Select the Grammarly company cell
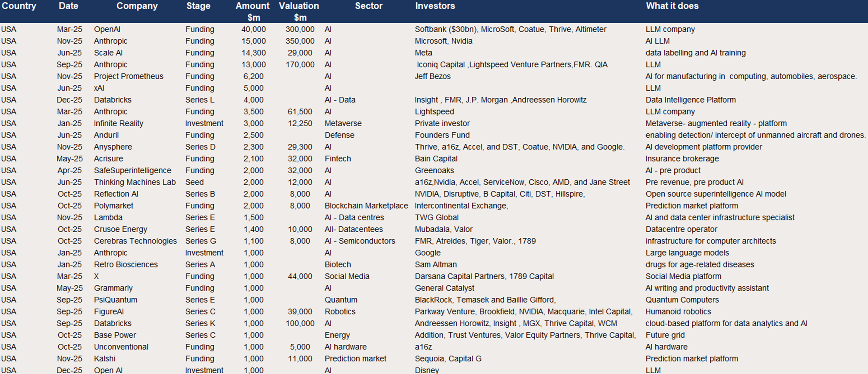The width and height of the screenshot is (868, 374). [x=113, y=289]
